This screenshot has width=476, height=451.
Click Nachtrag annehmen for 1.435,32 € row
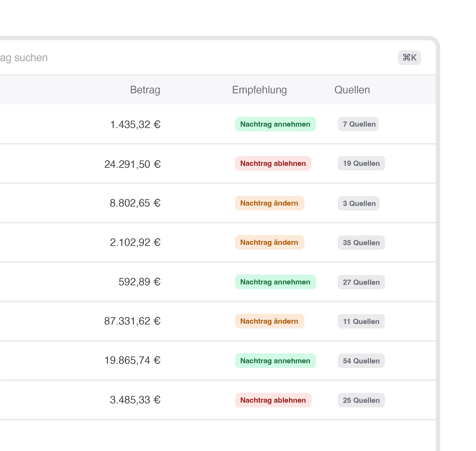click(275, 124)
